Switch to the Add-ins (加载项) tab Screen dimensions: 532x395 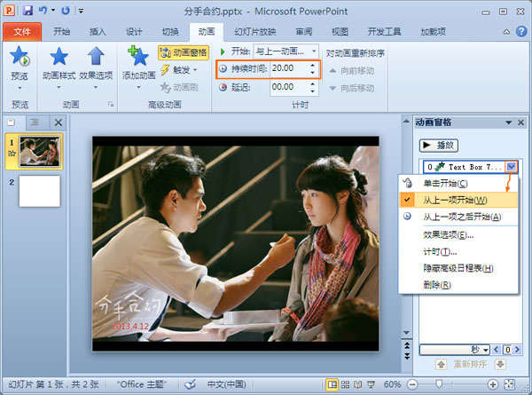point(433,32)
